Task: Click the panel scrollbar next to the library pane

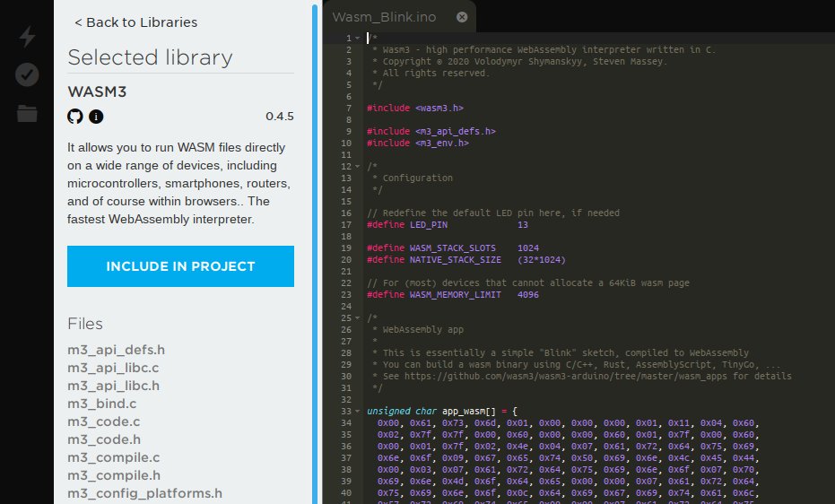Action: point(315,253)
